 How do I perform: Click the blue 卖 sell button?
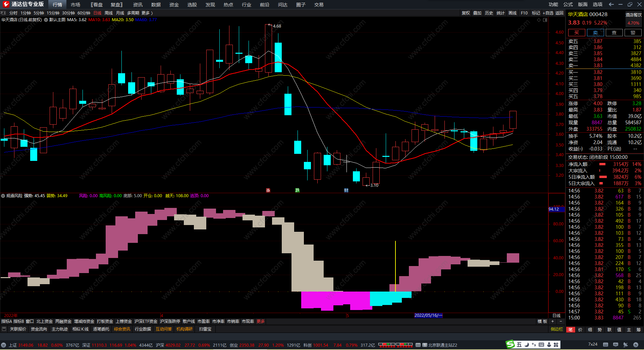click(595, 33)
